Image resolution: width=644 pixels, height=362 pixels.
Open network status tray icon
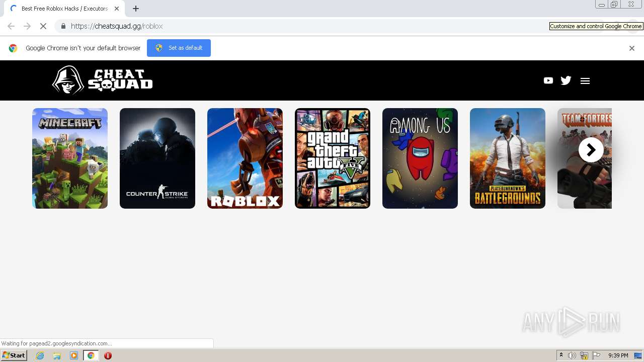pos(584,355)
